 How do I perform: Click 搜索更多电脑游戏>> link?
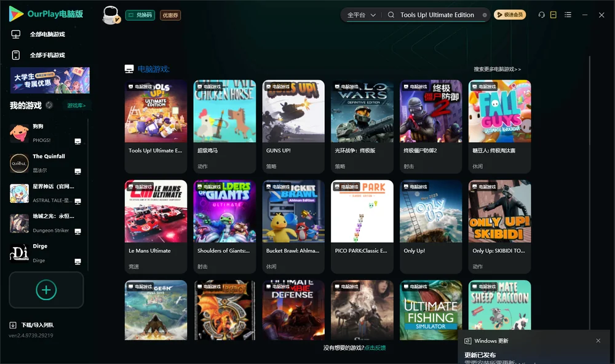pyautogui.click(x=497, y=69)
